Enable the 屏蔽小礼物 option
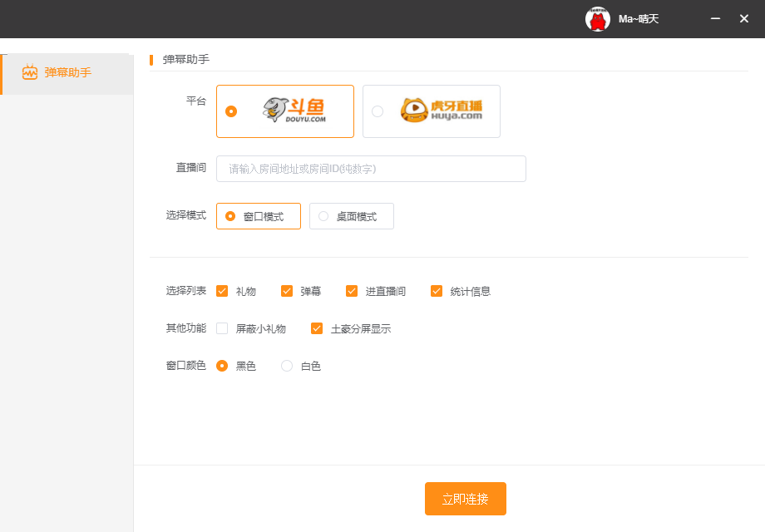 222,328
